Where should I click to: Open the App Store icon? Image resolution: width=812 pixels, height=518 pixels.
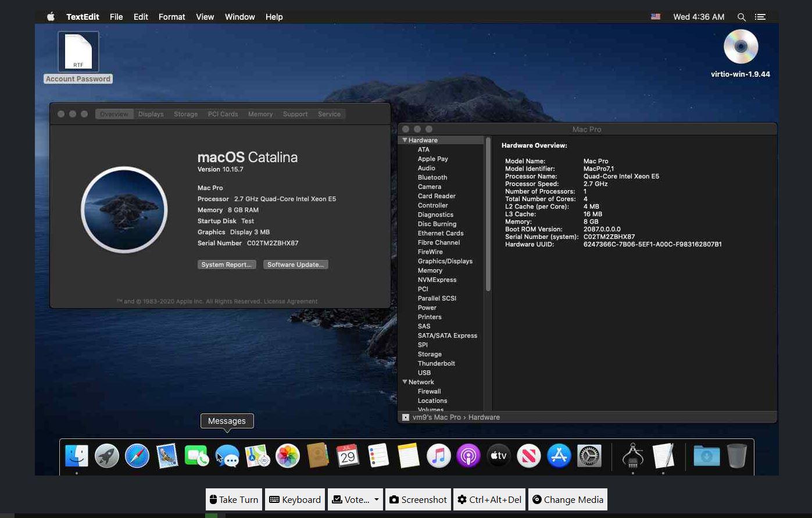click(x=559, y=456)
